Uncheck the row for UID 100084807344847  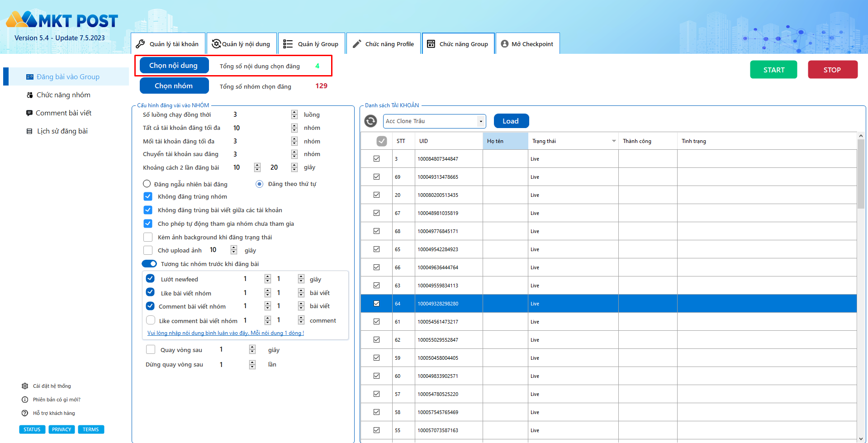[376, 159]
